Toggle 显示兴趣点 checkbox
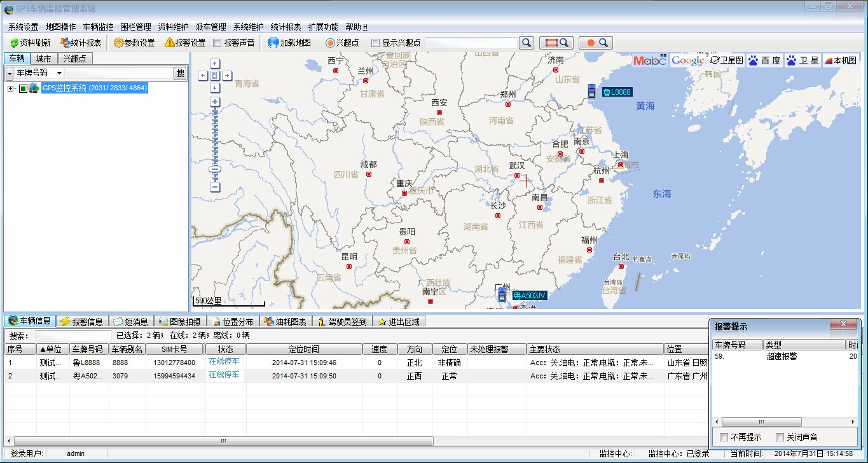 click(x=375, y=43)
